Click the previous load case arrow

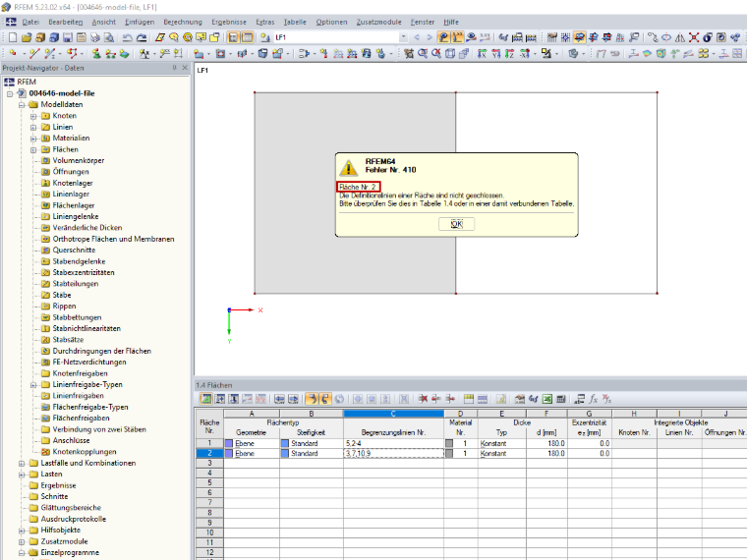pos(417,37)
